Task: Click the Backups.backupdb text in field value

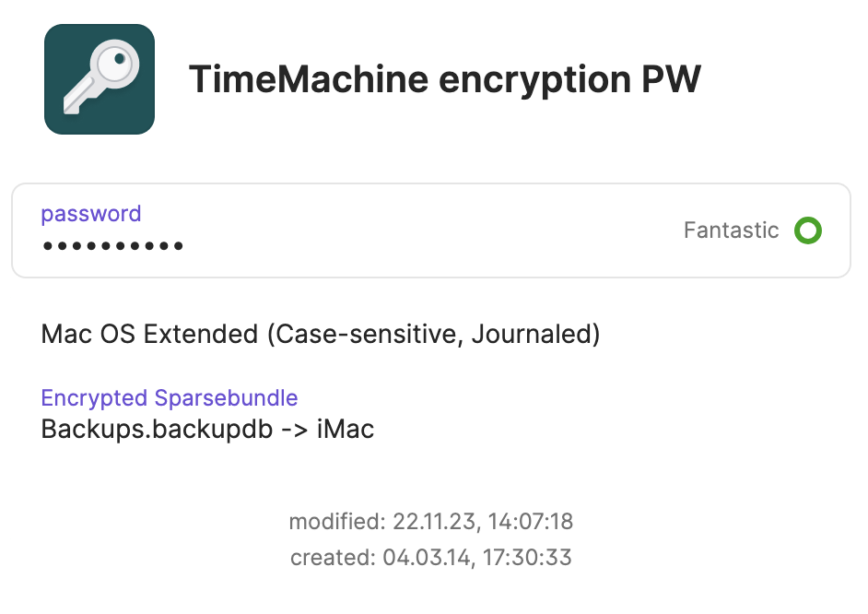Action: click(x=158, y=430)
